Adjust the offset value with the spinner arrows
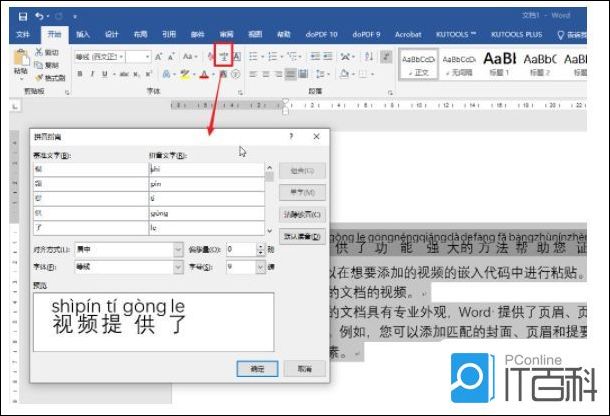 coord(260,249)
